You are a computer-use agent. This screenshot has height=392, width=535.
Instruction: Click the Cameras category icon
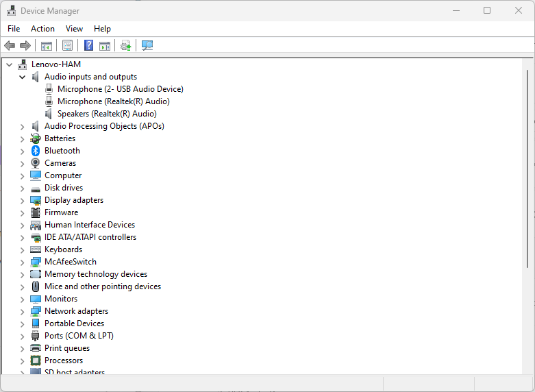[x=36, y=163]
